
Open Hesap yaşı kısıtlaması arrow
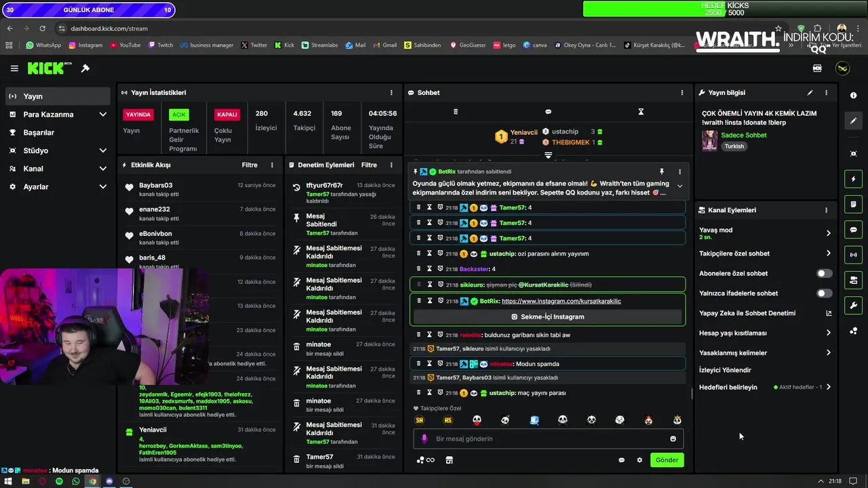[828, 333]
